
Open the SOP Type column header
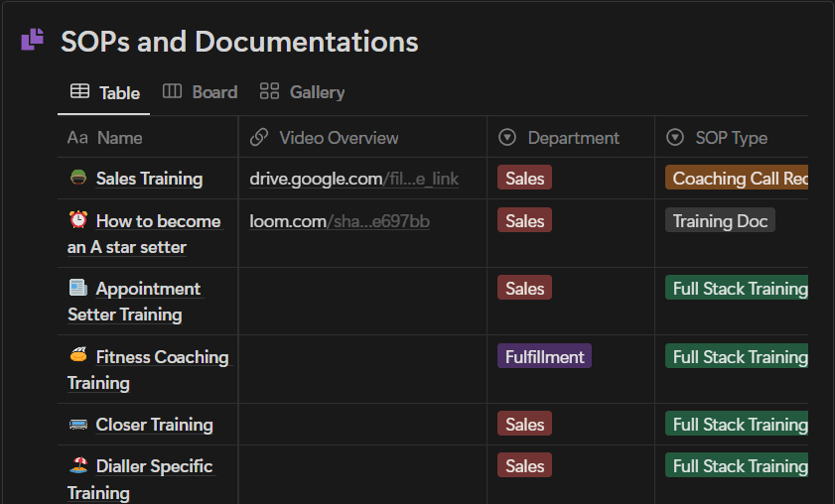tap(732, 138)
